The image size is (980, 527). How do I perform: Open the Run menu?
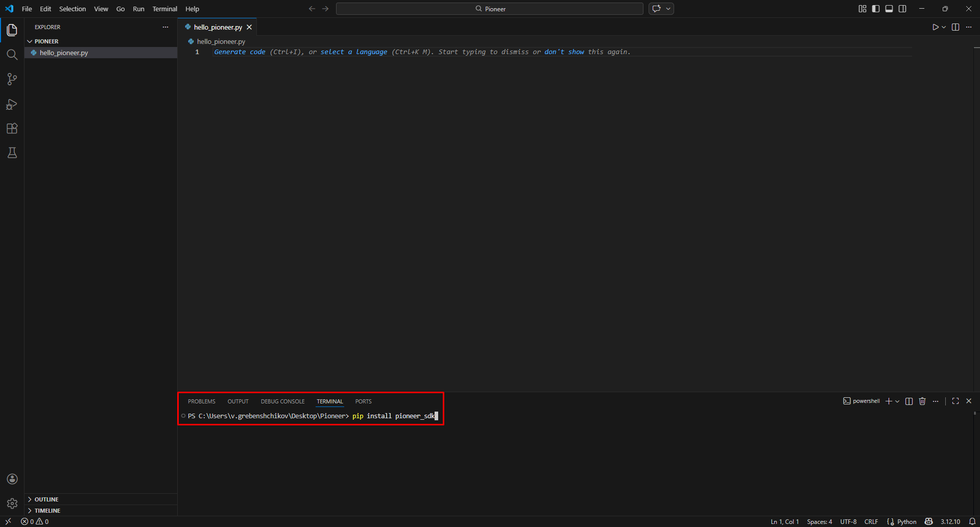[x=138, y=9]
